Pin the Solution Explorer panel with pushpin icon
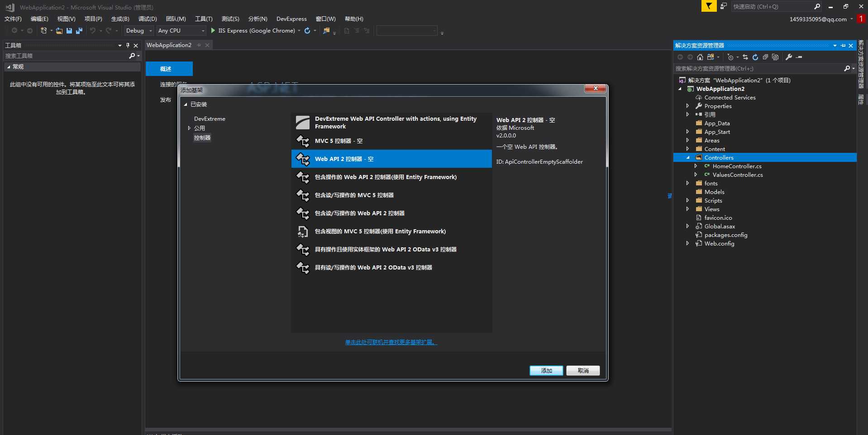Image resolution: width=868 pixels, height=435 pixels. (843, 46)
